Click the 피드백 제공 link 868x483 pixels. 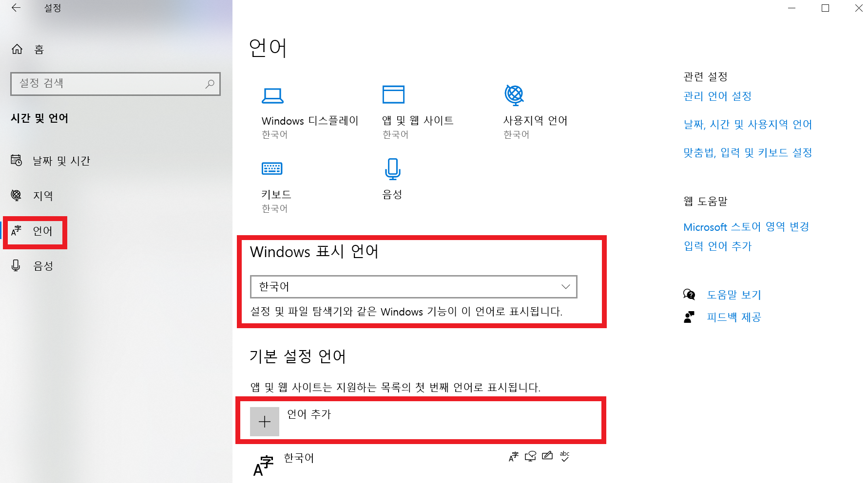coord(734,317)
